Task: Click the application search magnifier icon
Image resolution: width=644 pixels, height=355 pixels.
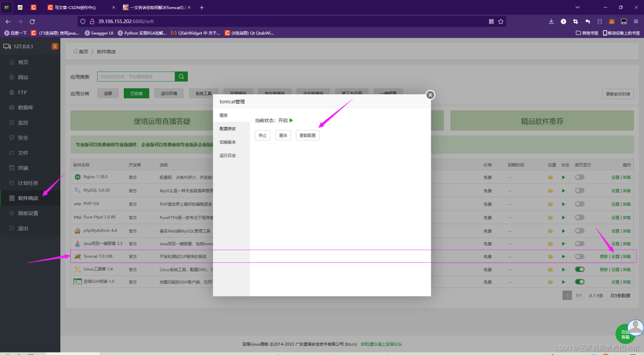Action: point(181,76)
